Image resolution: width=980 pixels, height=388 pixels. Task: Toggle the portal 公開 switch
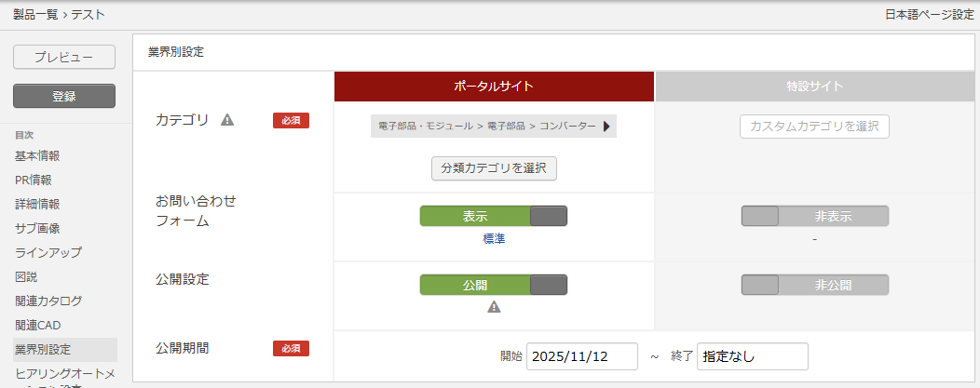click(493, 285)
